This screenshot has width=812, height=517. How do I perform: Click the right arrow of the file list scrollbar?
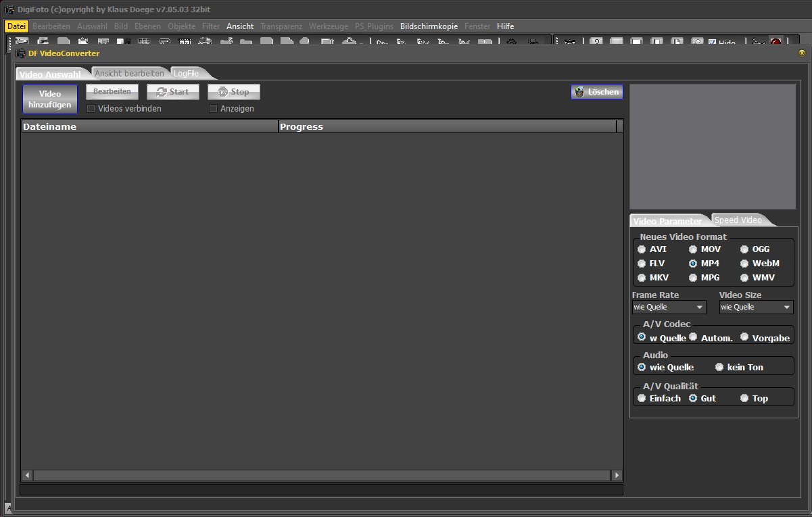tap(616, 476)
